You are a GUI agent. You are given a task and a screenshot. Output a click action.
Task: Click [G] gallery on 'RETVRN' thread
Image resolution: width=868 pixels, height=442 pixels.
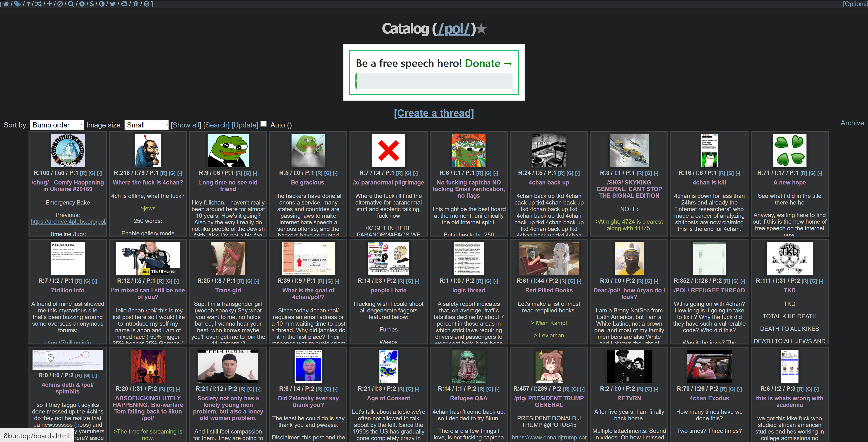click(x=648, y=389)
